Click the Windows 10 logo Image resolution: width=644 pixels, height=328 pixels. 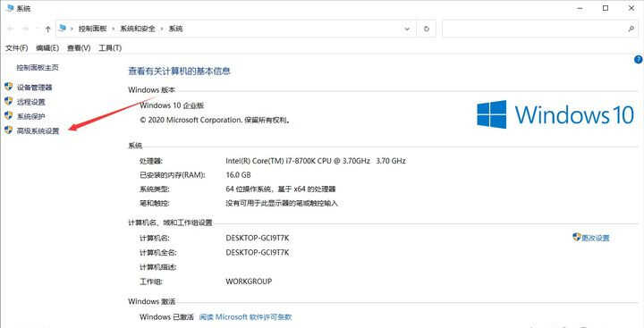pyautogui.click(x=555, y=114)
